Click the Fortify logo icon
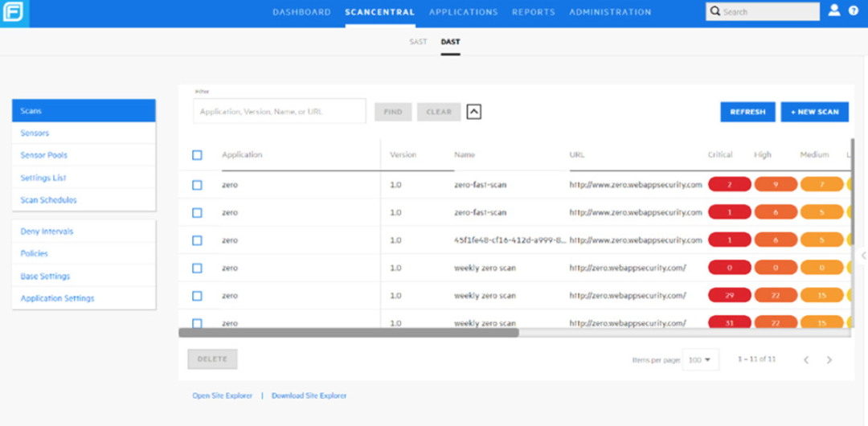 tap(13, 12)
